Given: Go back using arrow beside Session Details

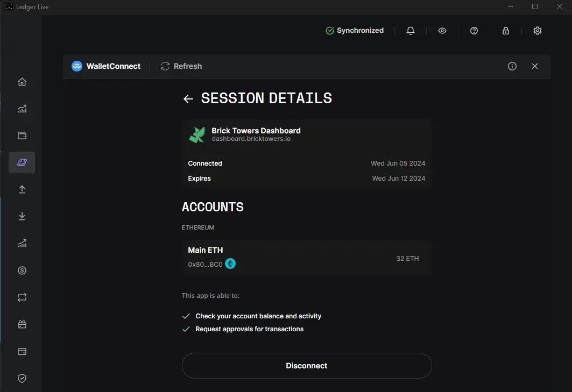Looking at the screenshot, I should pyautogui.click(x=188, y=99).
